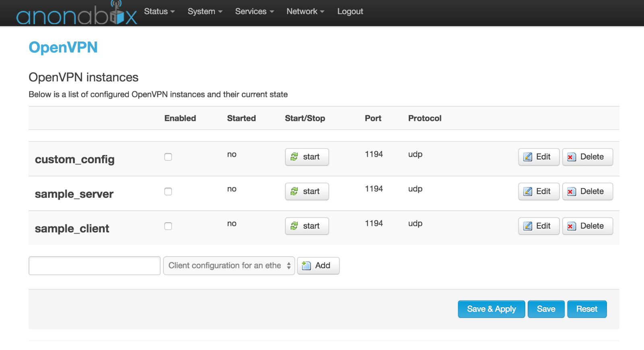Open the Status menu
Image resolution: width=644 pixels, height=350 pixels.
159,11
